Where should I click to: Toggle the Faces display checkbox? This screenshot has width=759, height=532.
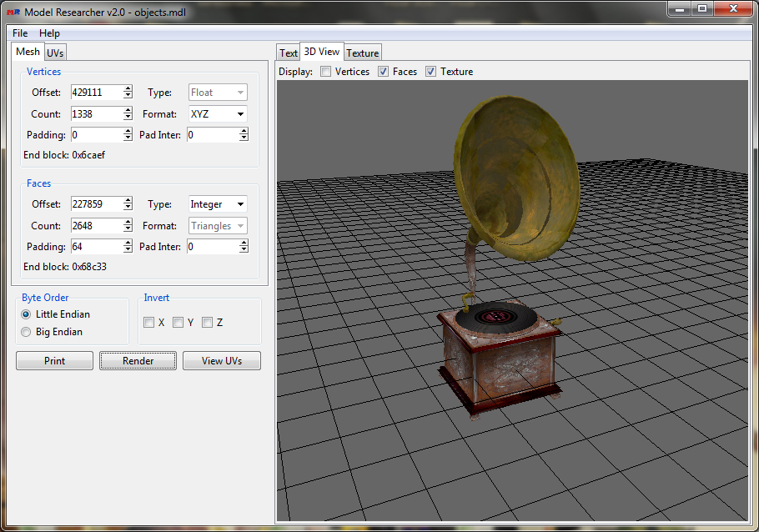(384, 72)
